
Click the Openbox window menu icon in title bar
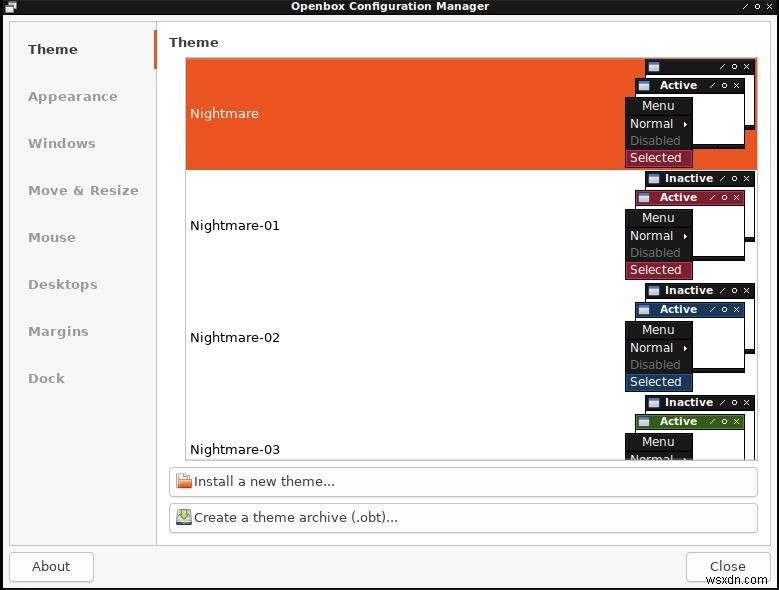click(10, 6)
